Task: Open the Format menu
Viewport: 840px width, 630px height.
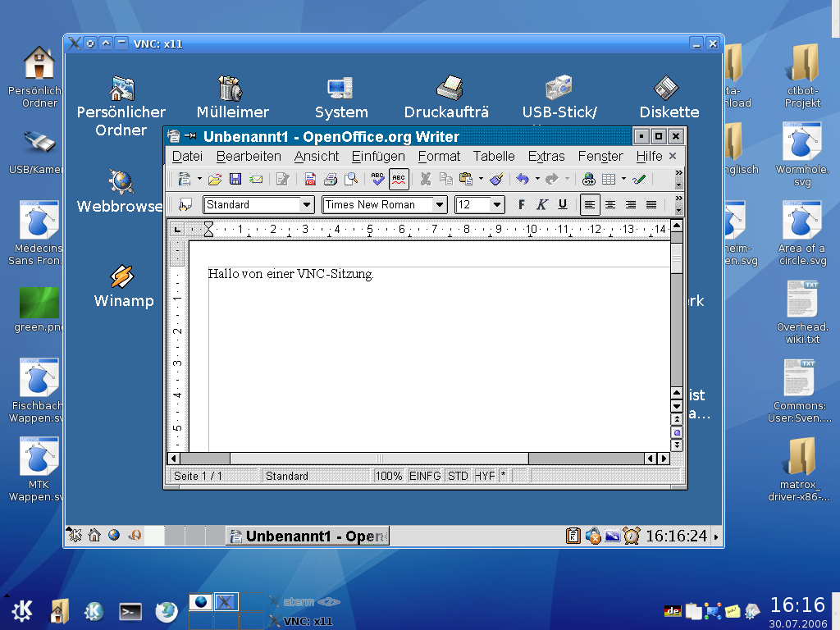Action: [439, 156]
